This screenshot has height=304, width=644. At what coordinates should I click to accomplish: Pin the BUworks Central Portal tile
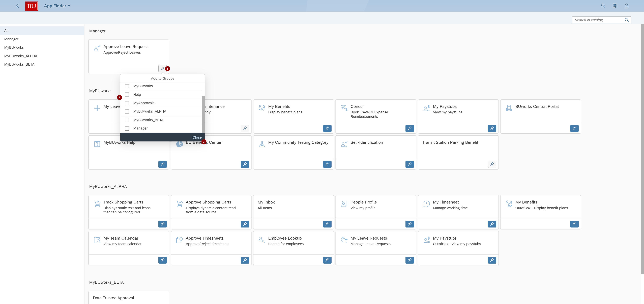[x=574, y=128]
